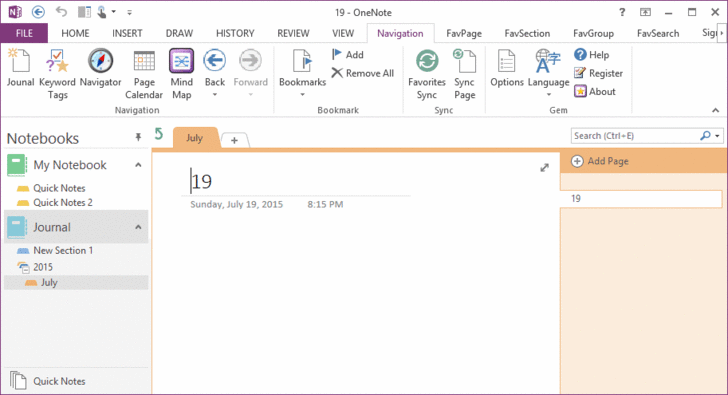Screen dimensions: 728x395
Task: Collapse the ribbon with the chevron
Action: point(715,110)
